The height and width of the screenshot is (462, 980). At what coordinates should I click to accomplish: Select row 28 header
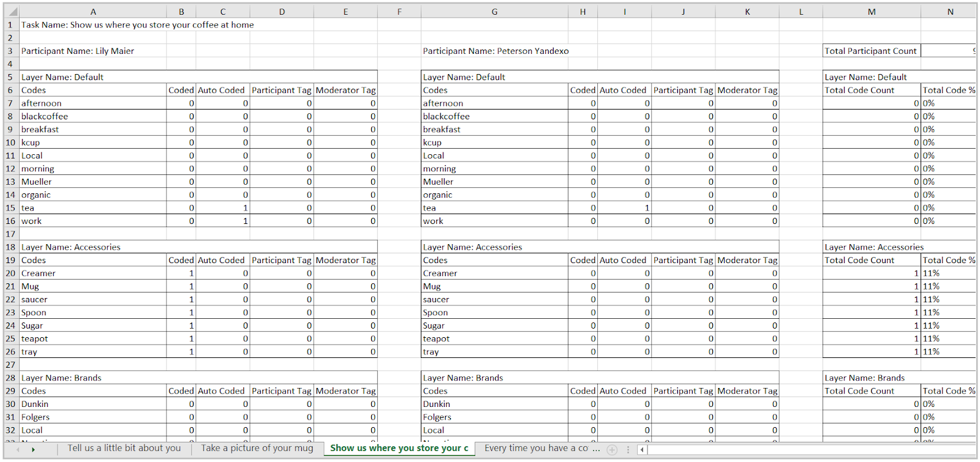pyautogui.click(x=11, y=378)
